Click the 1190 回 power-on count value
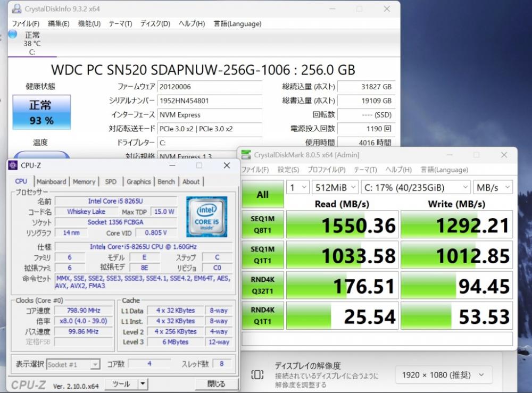The width and height of the screenshot is (532, 393). [x=366, y=129]
